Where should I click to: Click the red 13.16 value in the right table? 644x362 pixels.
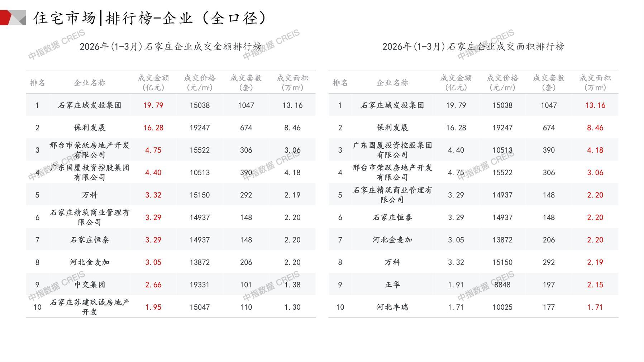pyautogui.click(x=595, y=105)
